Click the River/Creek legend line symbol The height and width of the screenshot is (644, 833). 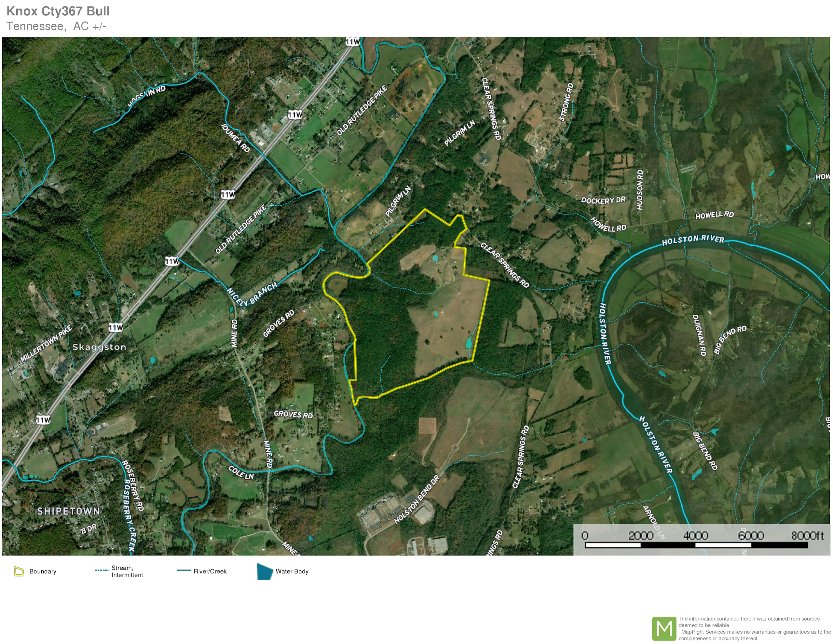tap(184, 570)
